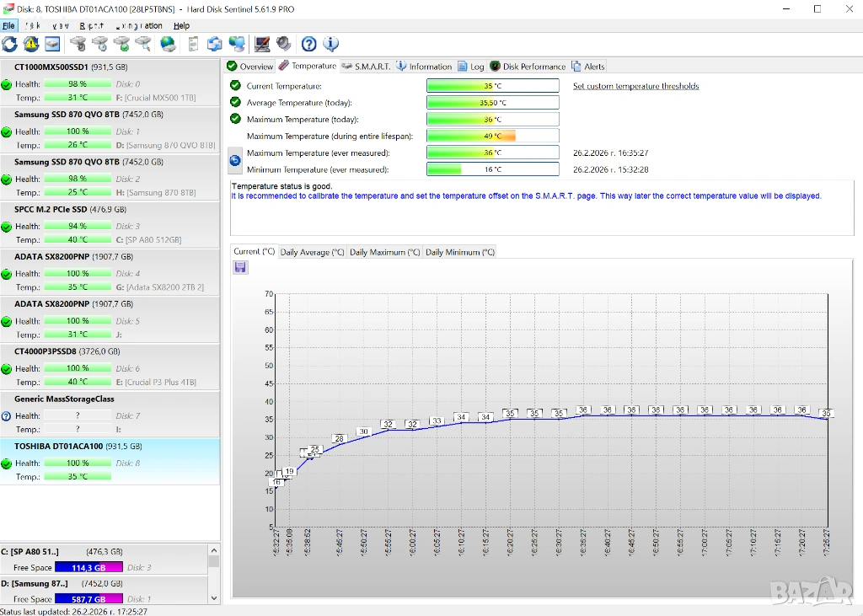The height and width of the screenshot is (616, 863).
Task: Click the blue question mark Help icon
Action: point(309,44)
